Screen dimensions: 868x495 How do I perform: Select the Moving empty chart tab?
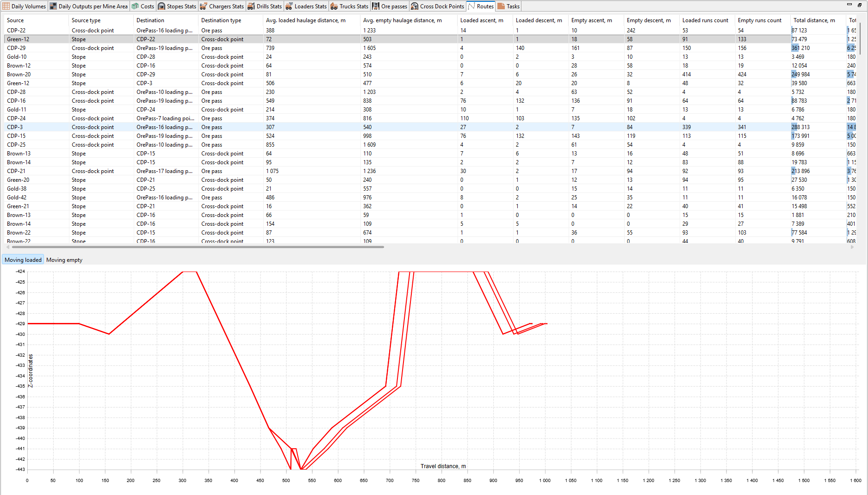64,260
